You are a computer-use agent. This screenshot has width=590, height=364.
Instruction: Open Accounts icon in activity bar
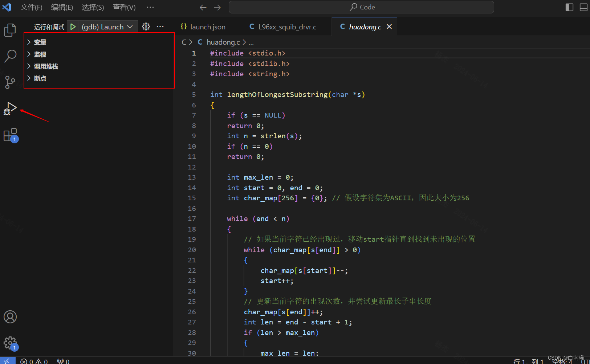pos(10,317)
